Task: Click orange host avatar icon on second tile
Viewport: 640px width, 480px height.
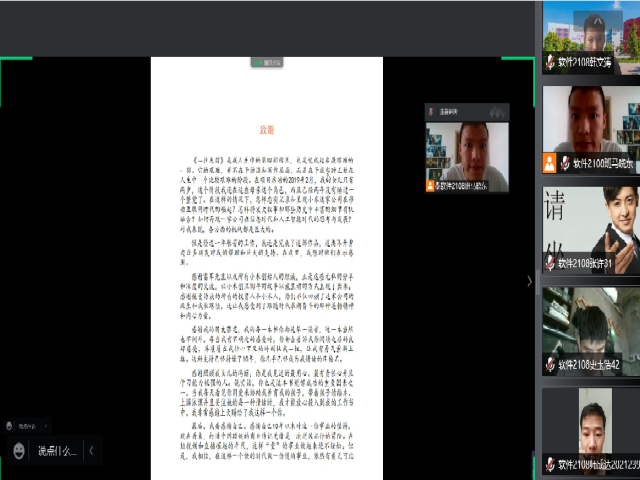Action: 549,160
